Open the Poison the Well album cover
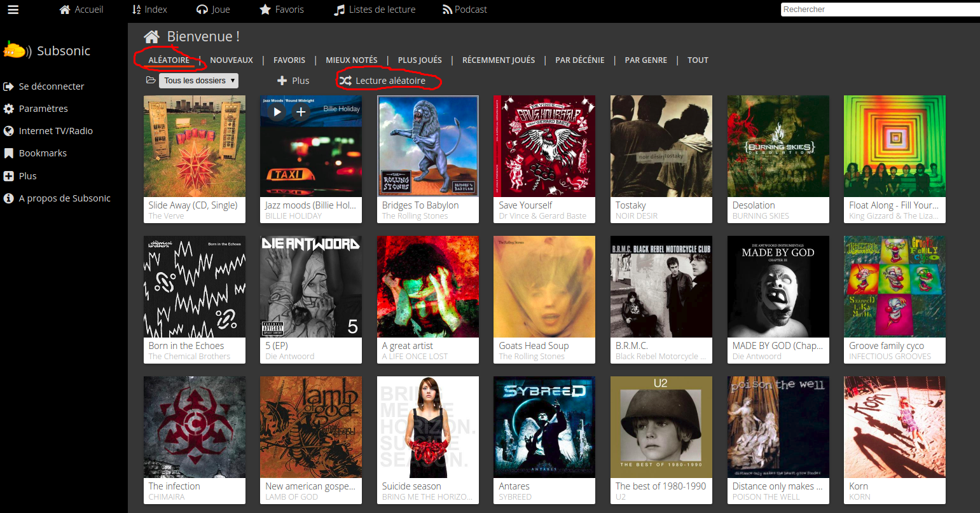Screen dimensions: 980x513 (778, 427)
